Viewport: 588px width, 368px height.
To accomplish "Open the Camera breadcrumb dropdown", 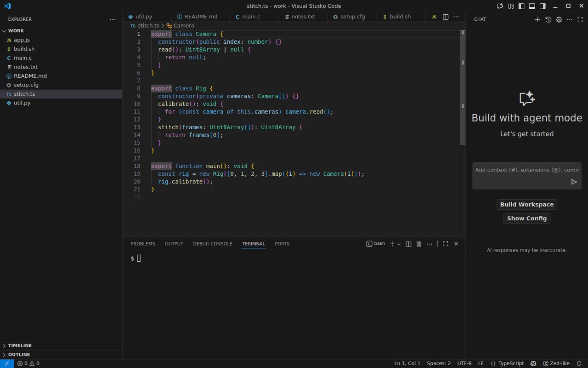I will pyautogui.click(x=180, y=26).
